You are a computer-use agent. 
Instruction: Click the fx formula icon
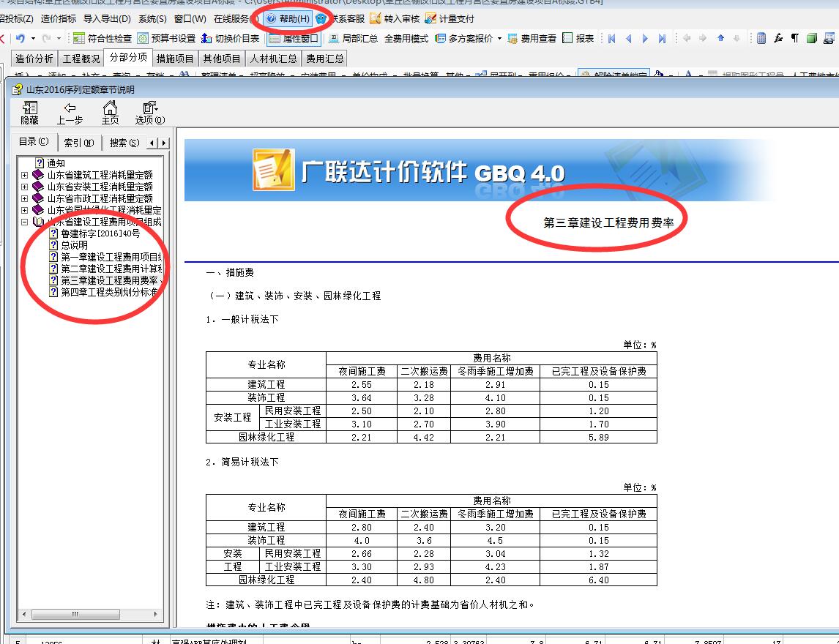[778, 39]
